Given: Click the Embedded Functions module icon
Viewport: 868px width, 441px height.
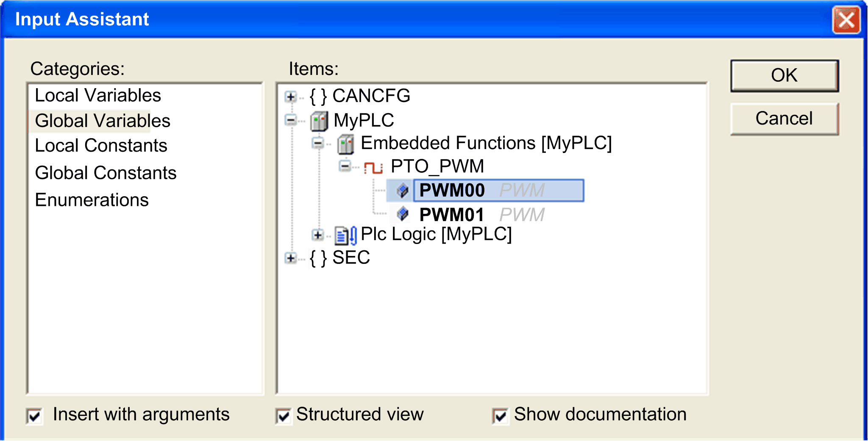Looking at the screenshot, I should tap(345, 144).
